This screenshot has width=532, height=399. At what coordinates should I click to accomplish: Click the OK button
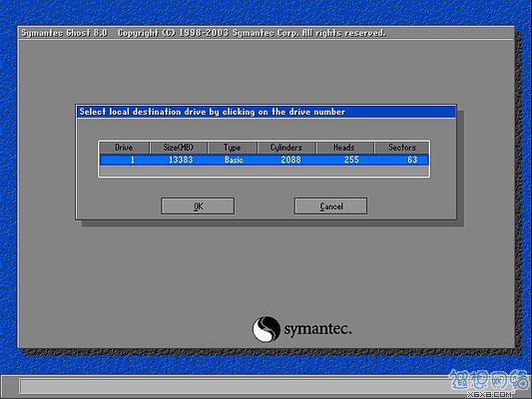click(198, 206)
